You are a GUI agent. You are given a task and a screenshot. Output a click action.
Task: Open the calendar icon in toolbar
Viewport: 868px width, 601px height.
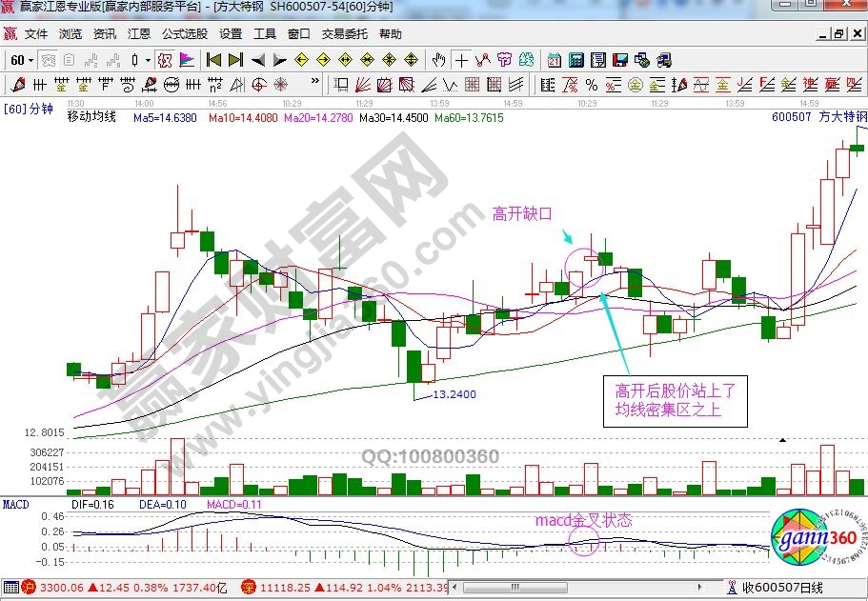click(x=555, y=60)
